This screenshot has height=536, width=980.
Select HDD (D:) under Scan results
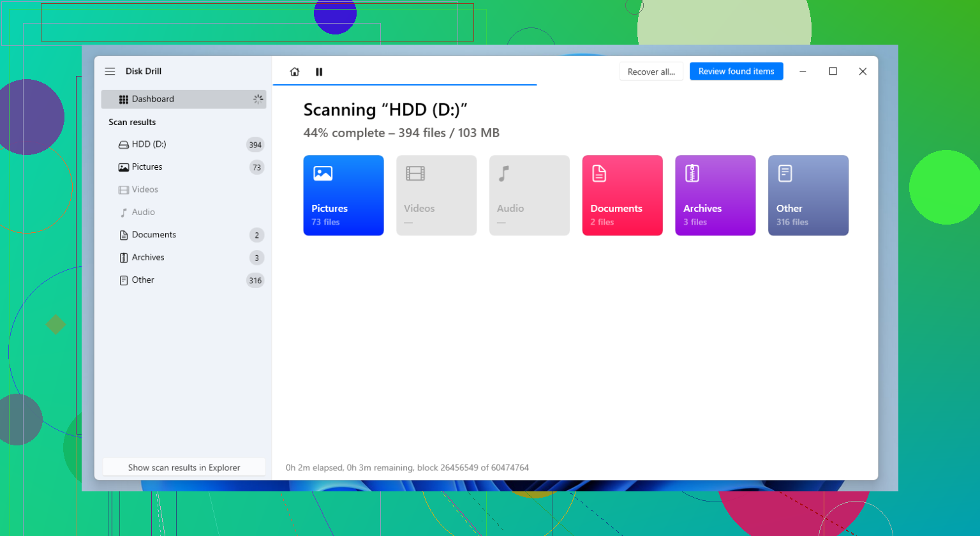(184, 145)
